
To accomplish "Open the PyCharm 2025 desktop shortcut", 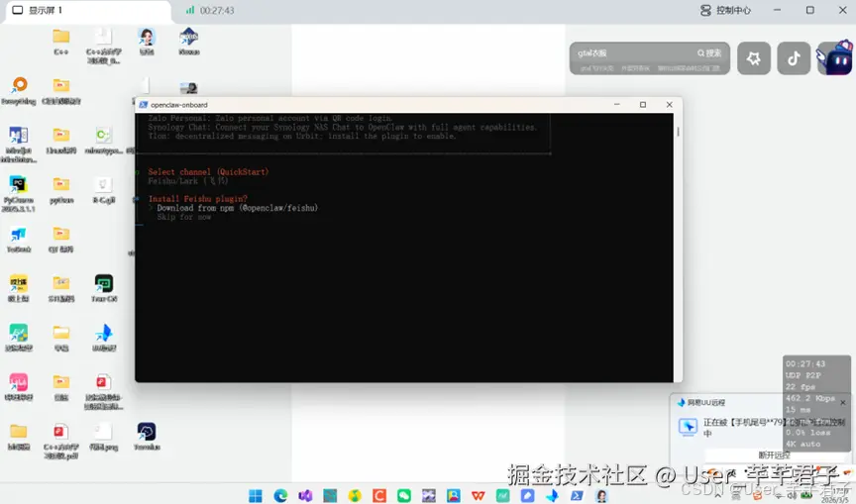I will click(x=19, y=194).
